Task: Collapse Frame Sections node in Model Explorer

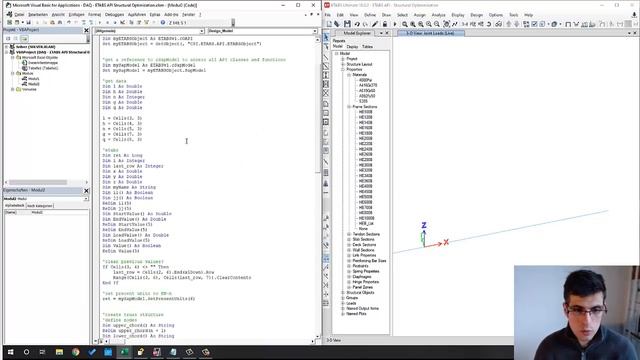Action: pos(349,107)
